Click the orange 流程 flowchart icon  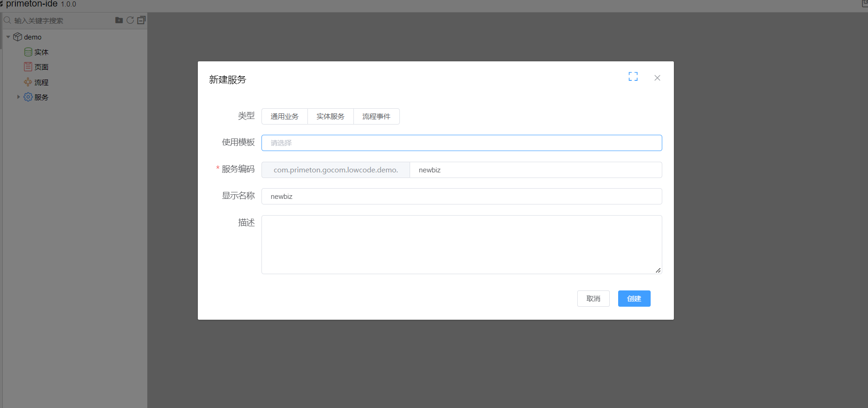(x=28, y=82)
